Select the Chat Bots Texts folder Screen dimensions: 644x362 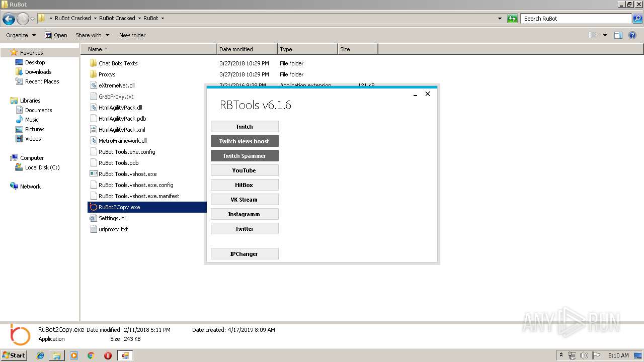click(118, 63)
